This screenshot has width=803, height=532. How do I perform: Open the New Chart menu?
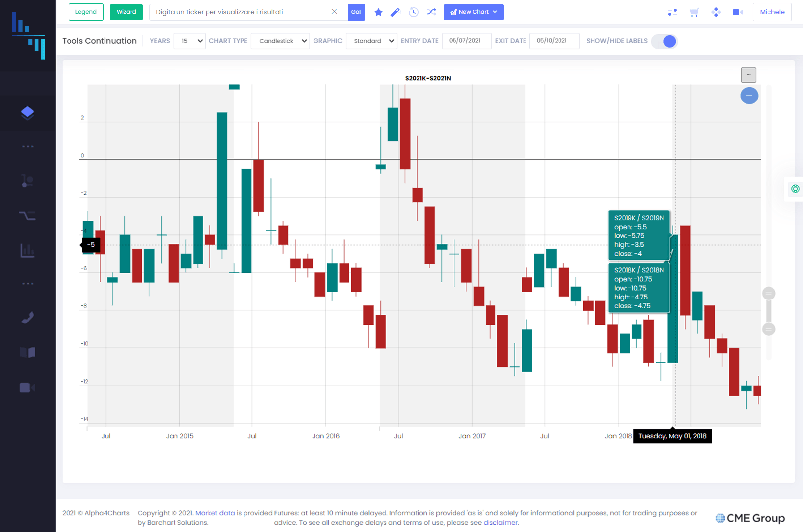473,12
